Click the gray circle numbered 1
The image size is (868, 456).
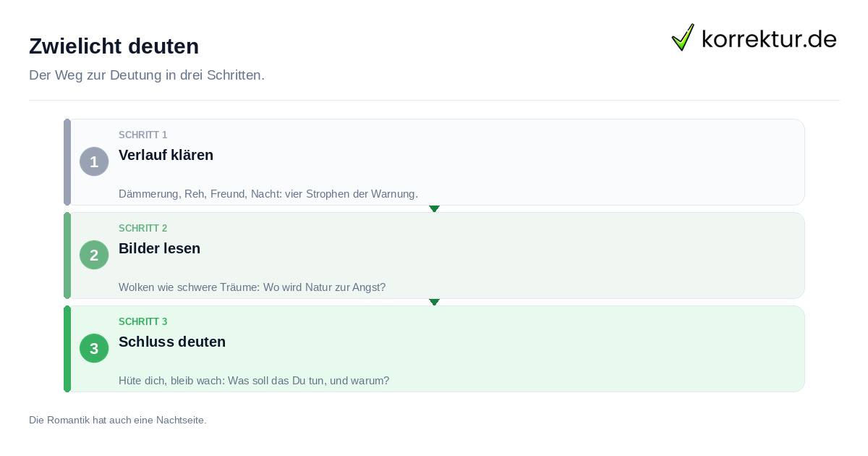94,161
